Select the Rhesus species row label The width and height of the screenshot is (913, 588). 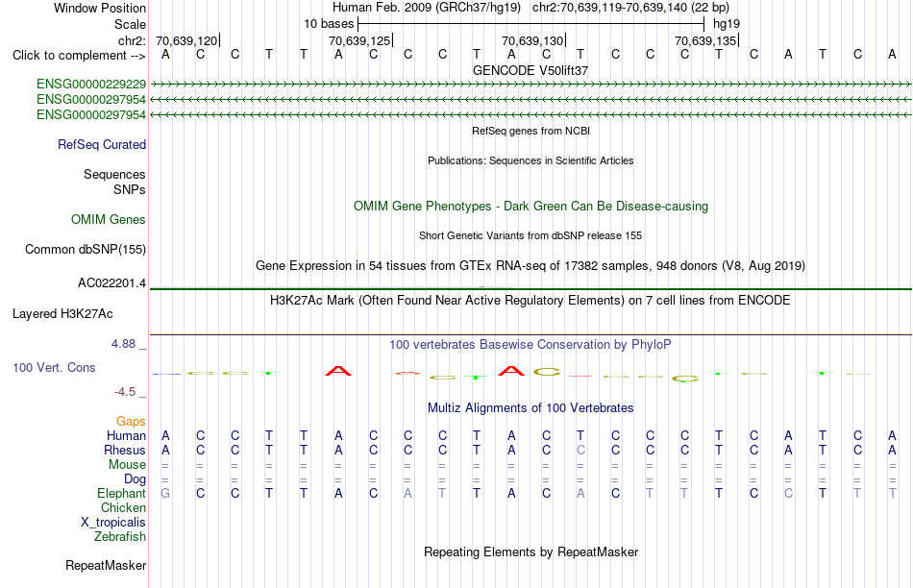[125, 450]
